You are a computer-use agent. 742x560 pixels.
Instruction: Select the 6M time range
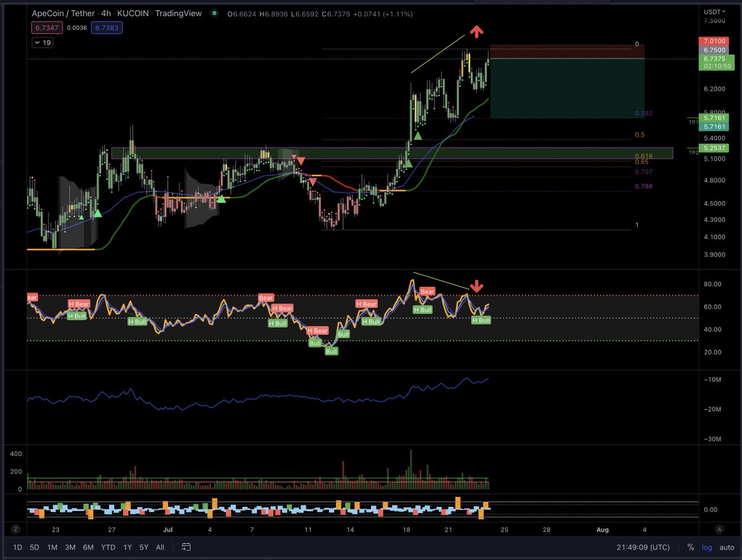[x=88, y=547]
